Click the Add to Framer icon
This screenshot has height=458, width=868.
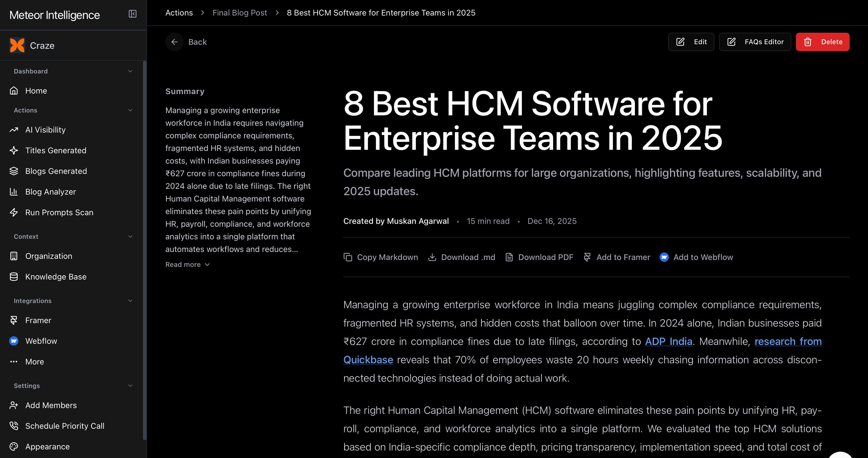tap(587, 257)
